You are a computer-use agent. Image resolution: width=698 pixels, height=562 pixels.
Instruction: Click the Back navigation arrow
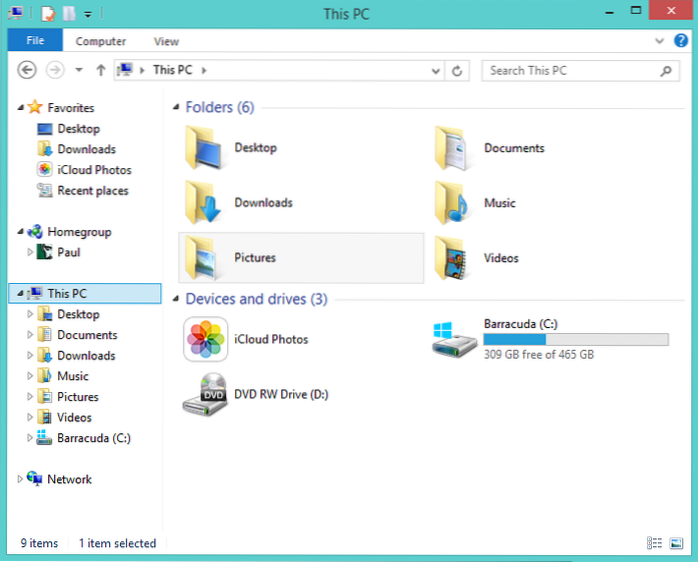(x=28, y=71)
